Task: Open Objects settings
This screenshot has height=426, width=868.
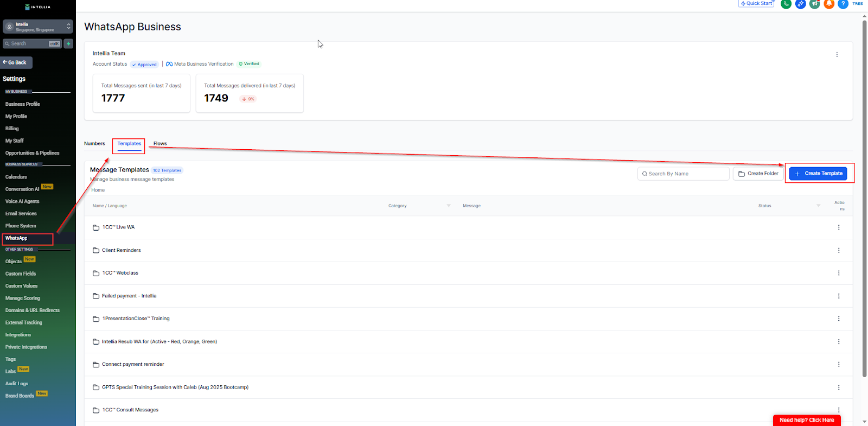Action: click(x=14, y=262)
